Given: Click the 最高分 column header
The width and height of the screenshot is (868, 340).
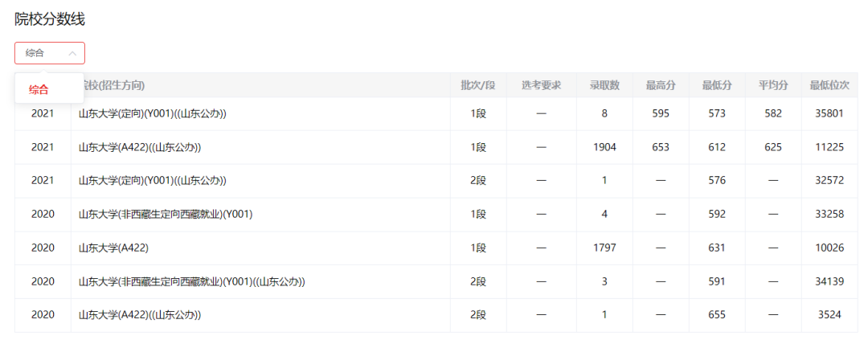Looking at the screenshot, I should coord(661,85).
